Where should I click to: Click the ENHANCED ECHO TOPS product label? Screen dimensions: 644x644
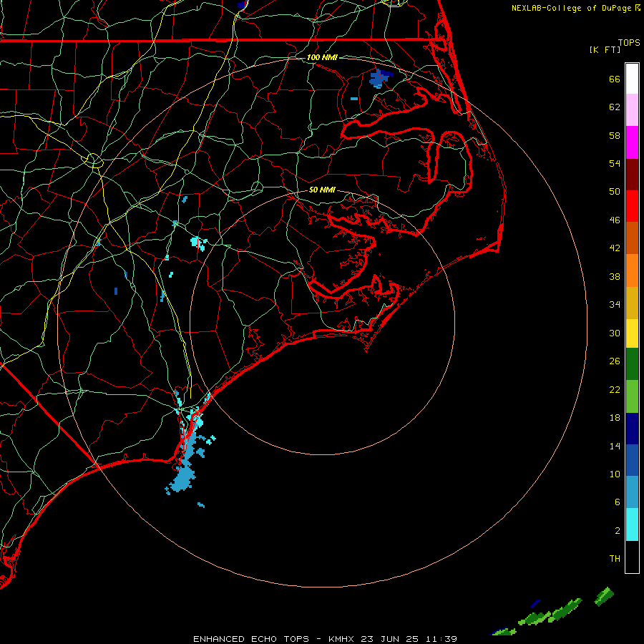(251, 639)
